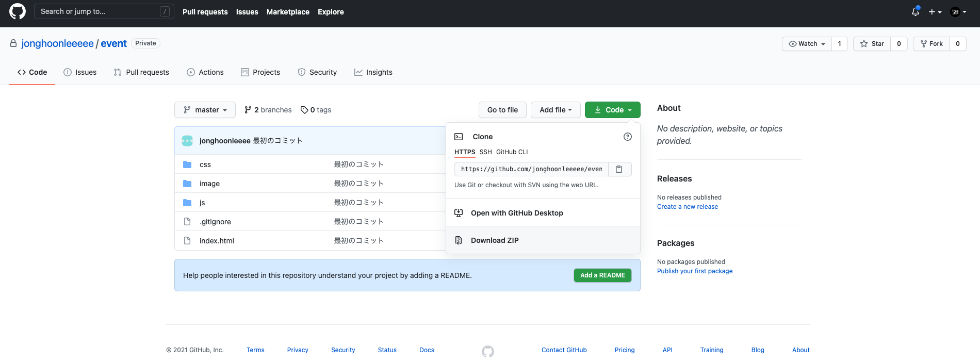
Task: Click the branch icon beside 2 branches
Action: pyautogui.click(x=248, y=110)
